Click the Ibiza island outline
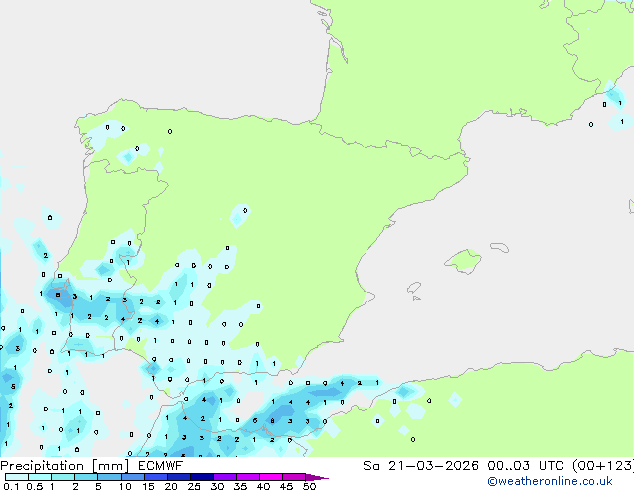 pyautogui.click(x=414, y=288)
